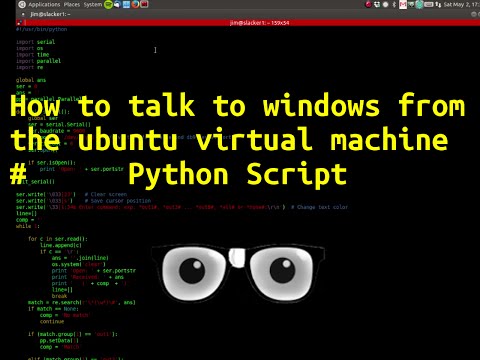Click the 'line.append(c)' line
This screenshot has width=480, height=360.
(61, 245)
